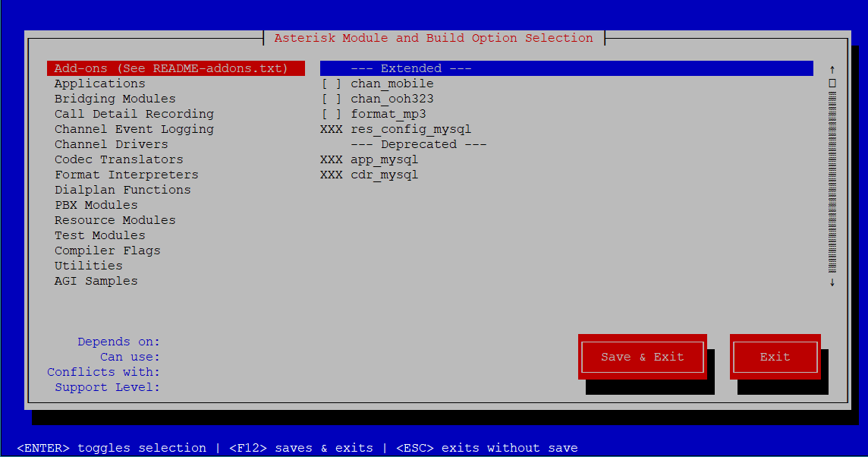868x457 pixels.
Task: Select Codec Translators category
Action: (x=119, y=159)
